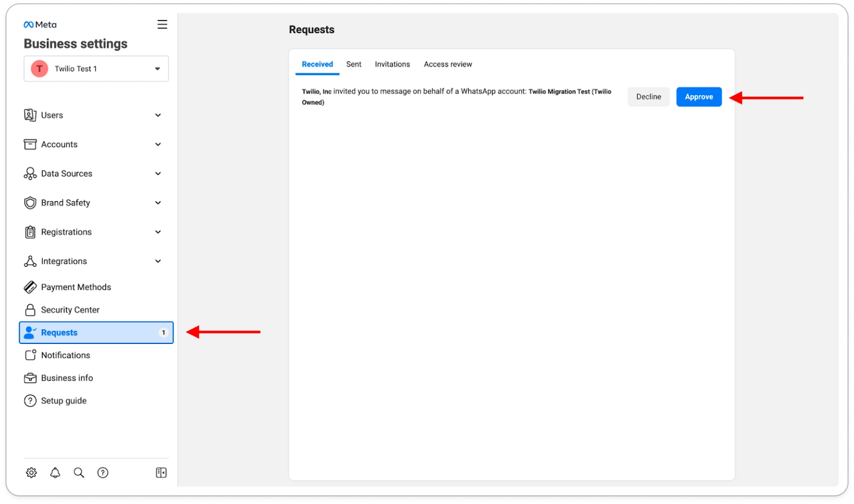Image resolution: width=854 pixels, height=504 pixels.
Task: Open Payment Methods in sidebar
Action: coord(76,287)
